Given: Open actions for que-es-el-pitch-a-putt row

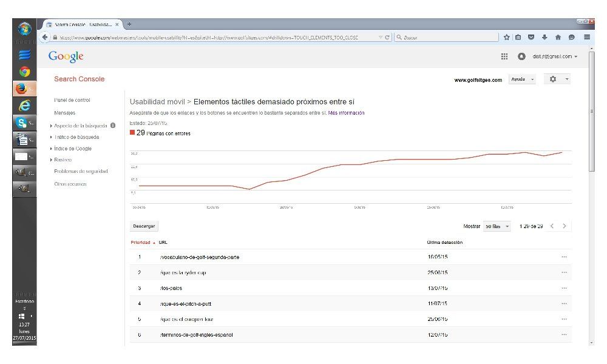Looking at the screenshot, I should (x=564, y=304).
